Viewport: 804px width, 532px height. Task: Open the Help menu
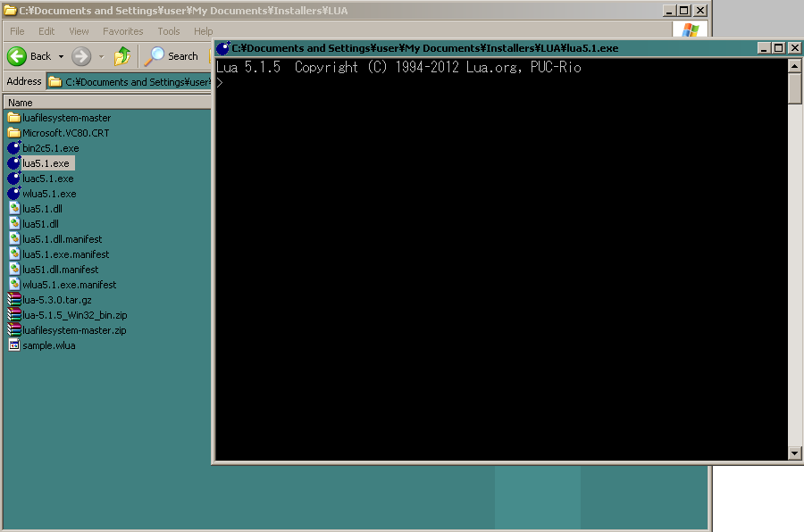click(203, 31)
